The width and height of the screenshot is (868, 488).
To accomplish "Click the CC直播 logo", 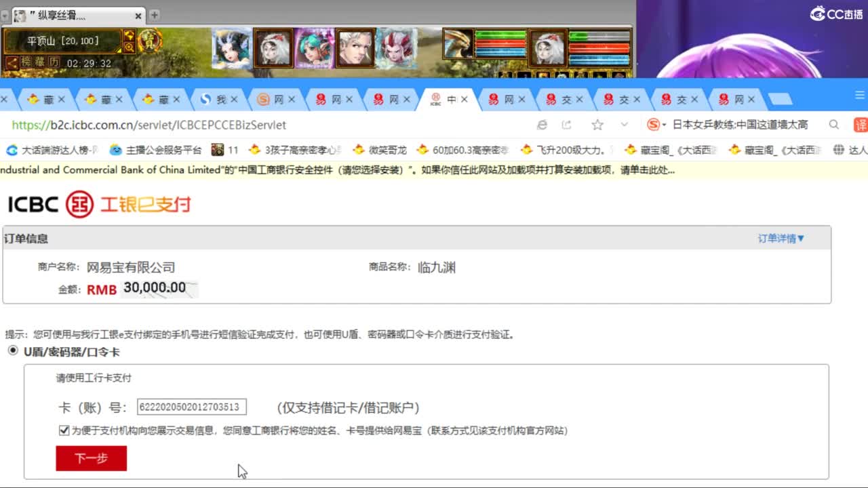I will coord(836,13).
